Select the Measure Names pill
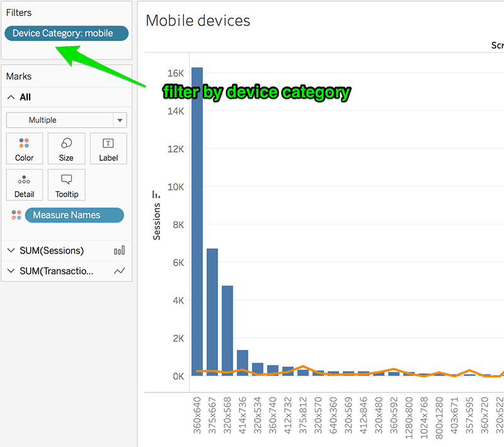The image size is (504, 447). tap(74, 215)
